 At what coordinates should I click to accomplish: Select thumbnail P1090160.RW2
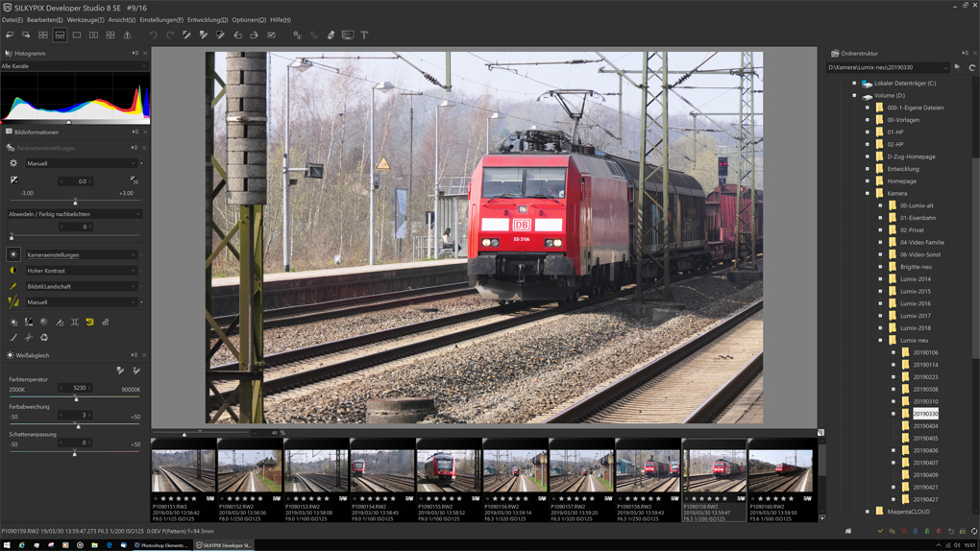[780, 479]
